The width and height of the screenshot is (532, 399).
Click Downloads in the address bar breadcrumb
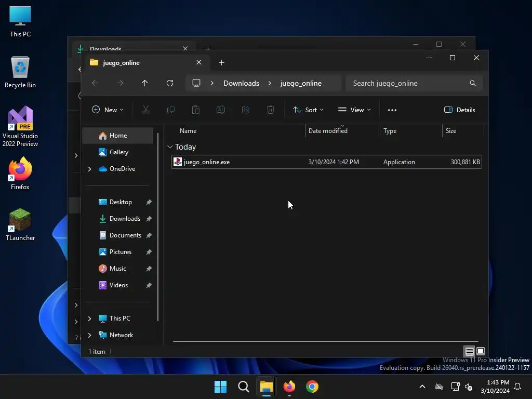pos(241,83)
